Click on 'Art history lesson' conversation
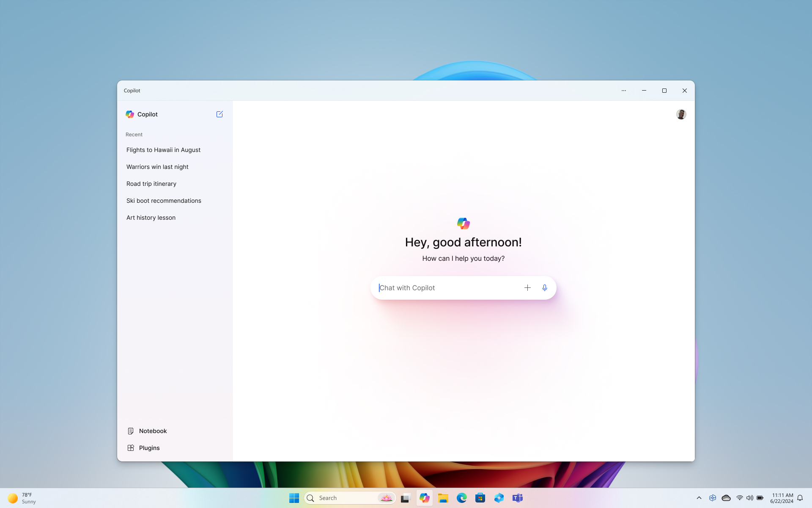This screenshot has height=508, width=812. 151,217
